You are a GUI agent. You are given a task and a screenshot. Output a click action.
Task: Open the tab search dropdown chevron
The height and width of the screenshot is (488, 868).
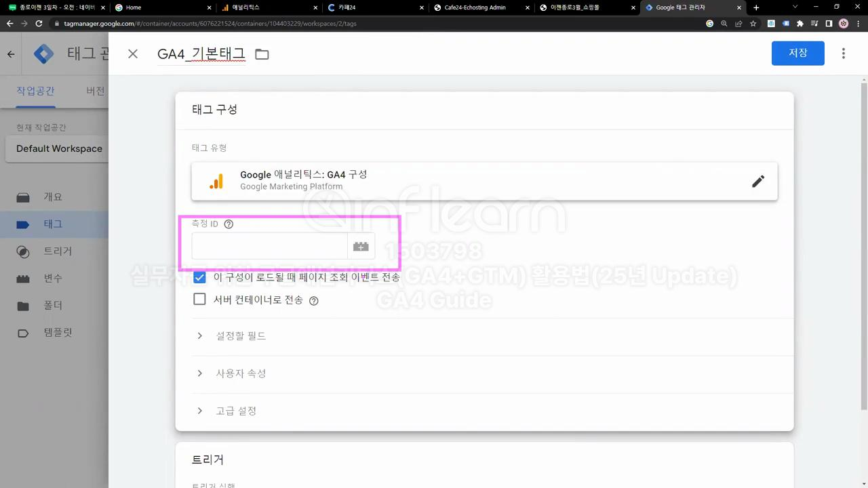pos(795,7)
